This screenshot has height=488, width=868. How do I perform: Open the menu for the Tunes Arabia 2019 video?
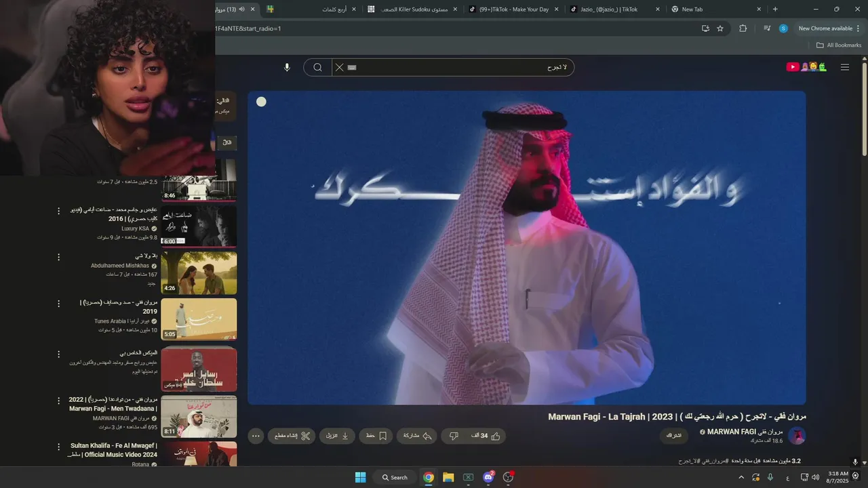pyautogui.click(x=58, y=303)
